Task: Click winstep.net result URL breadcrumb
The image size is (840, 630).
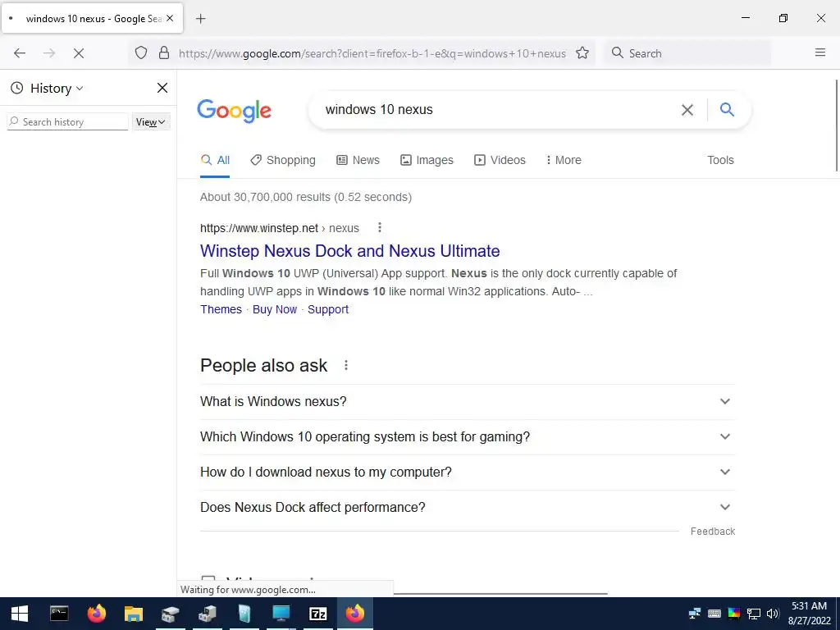Action: pyautogui.click(x=280, y=228)
